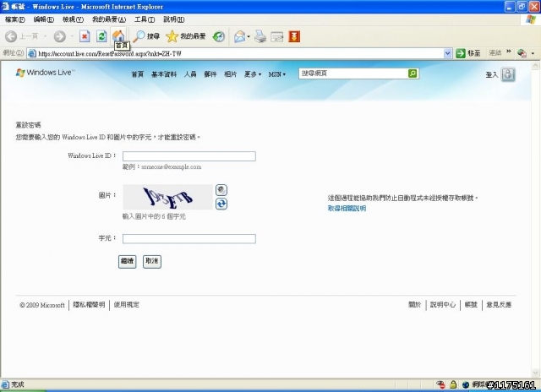This screenshot has height=392, width=541.
Task: Click the scrollbar down arrow
Action: [x=535, y=373]
